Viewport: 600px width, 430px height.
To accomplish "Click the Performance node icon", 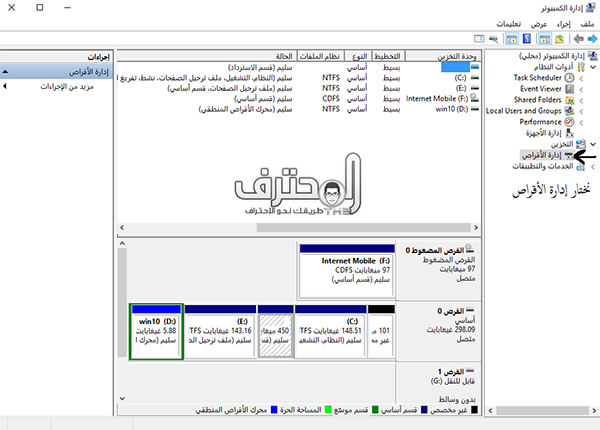I will pyautogui.click(x=569, y=121).
